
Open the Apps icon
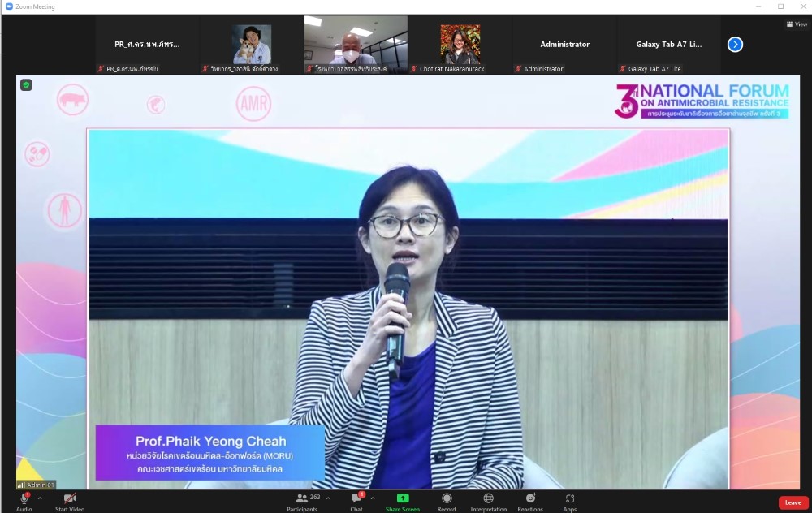coord(570,498)
